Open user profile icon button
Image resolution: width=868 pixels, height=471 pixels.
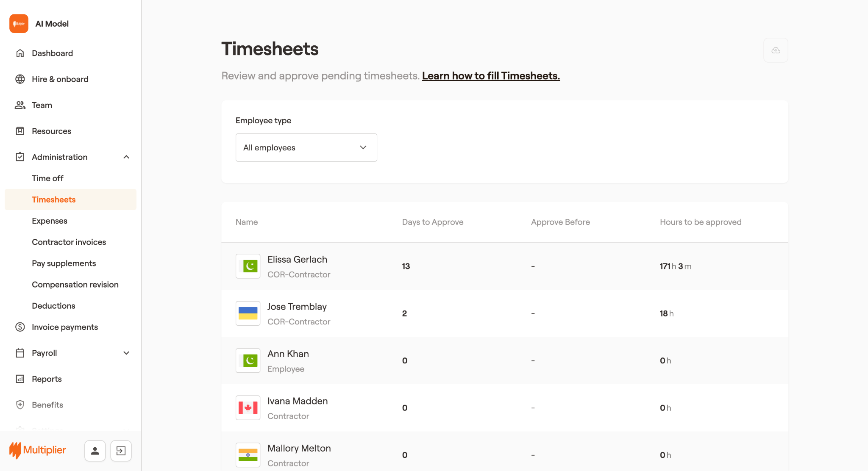pos(95,451)
